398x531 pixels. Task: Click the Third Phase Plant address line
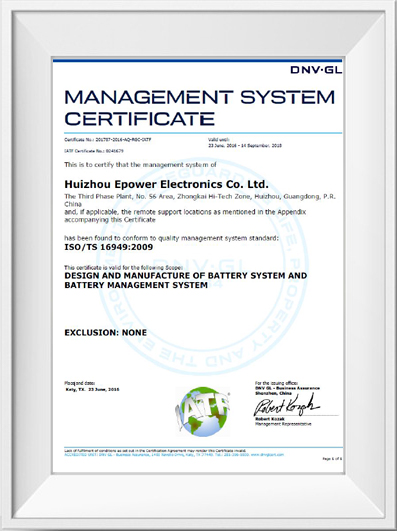(200, 197)
